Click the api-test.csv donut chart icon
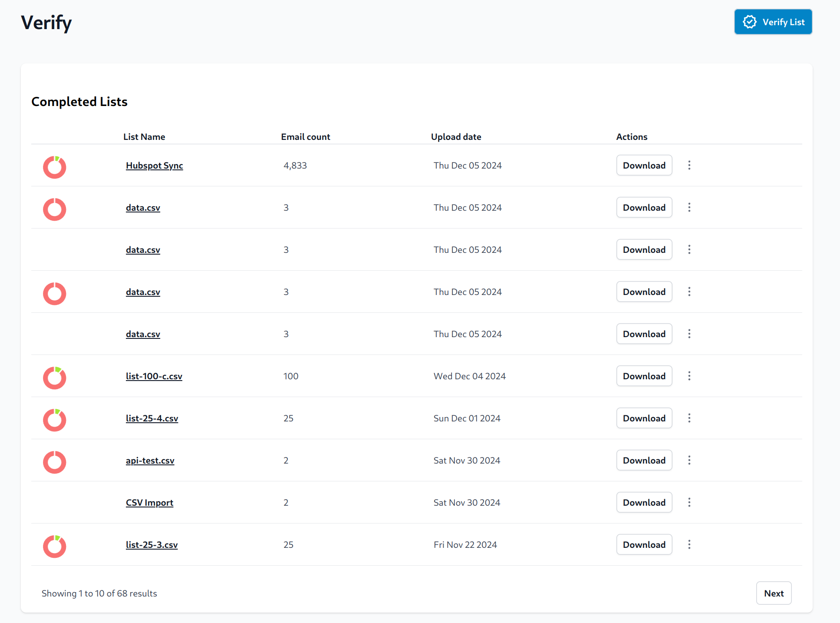This screenshot has height=623, width=840. tap(54, 462)
